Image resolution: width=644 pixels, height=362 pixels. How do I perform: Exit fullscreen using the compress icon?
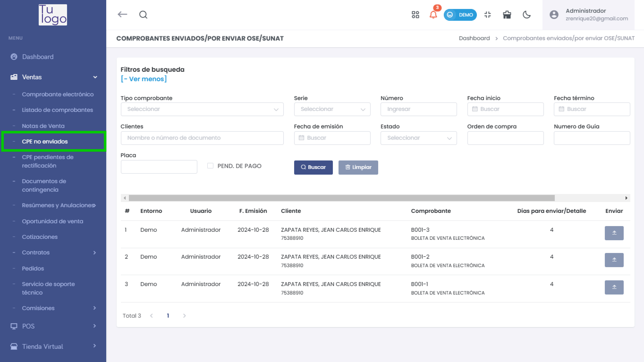(488, 15)
